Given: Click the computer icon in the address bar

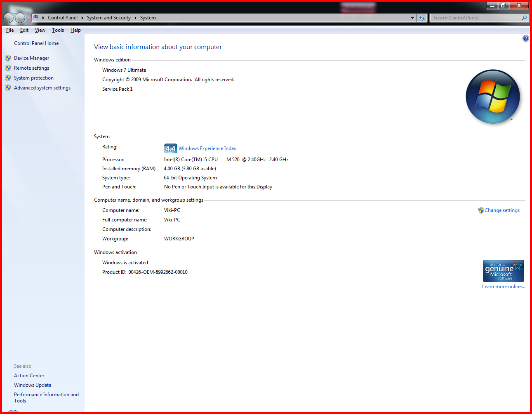Looking at the screenshot, I should pos(36,18).
